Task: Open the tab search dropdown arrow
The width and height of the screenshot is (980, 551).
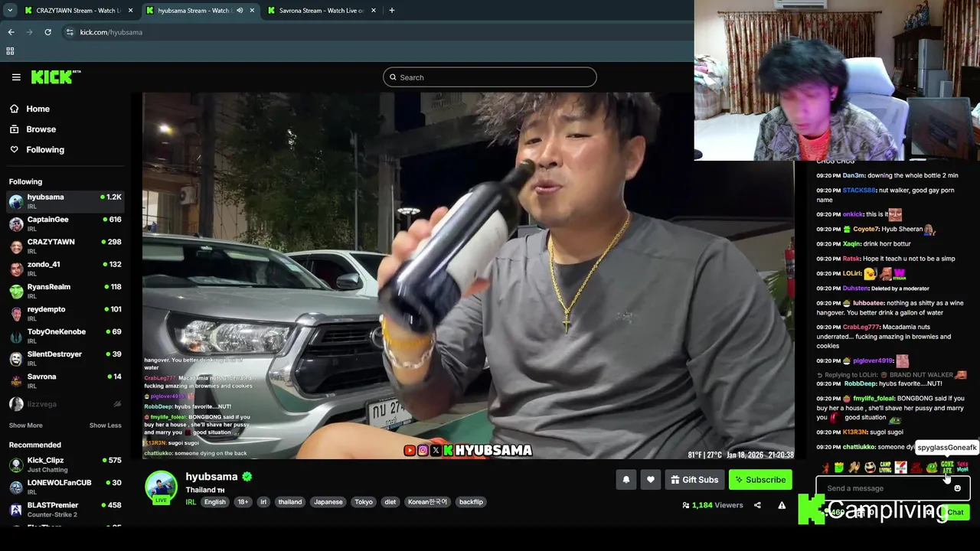Action: pyautogui.click(x=10, y=11)
